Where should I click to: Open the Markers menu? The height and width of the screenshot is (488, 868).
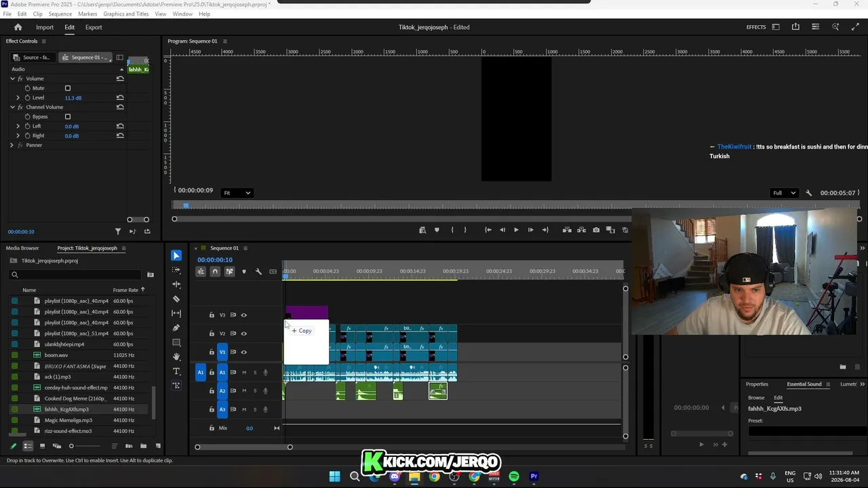coord(87,14)
